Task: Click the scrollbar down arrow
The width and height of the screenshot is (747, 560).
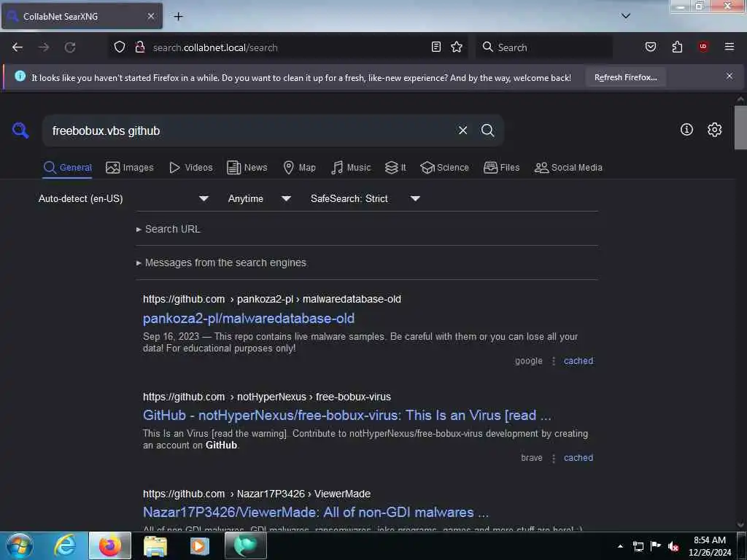Action: click(740, 525)
